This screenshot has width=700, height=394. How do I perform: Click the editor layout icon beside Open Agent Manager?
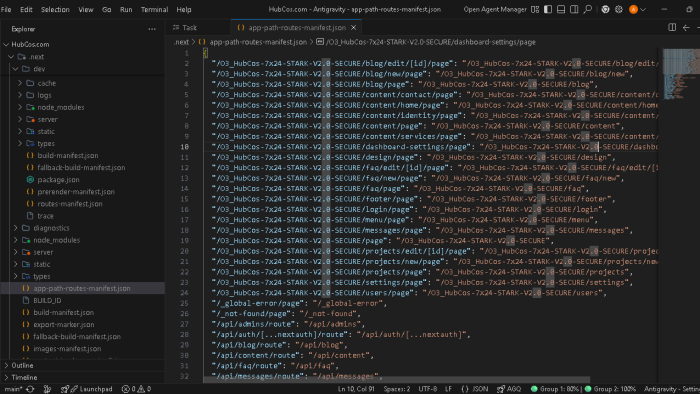(535, 9)
